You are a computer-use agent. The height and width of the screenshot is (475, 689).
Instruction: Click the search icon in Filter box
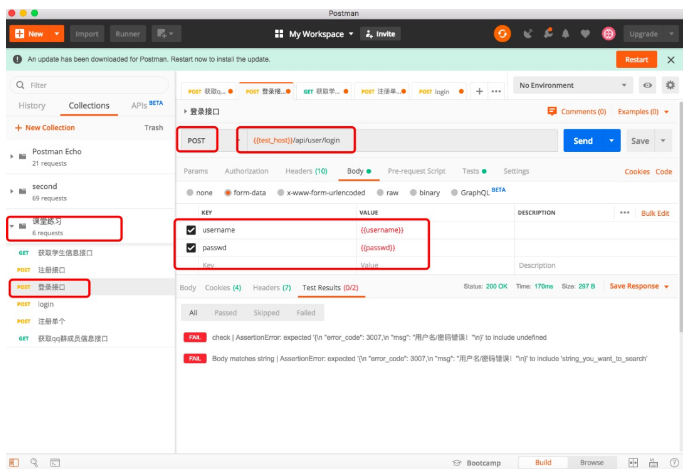[20, 85]
